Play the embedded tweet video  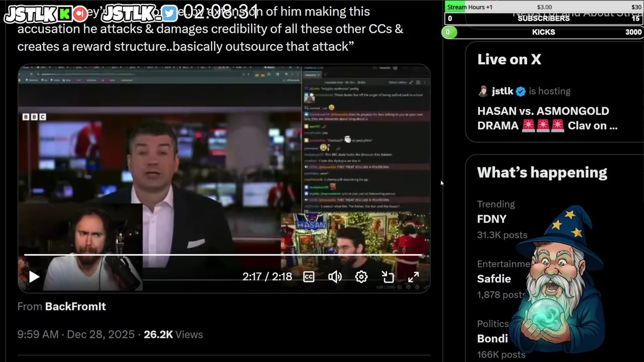pyautogui.click(x=34, y=277)
